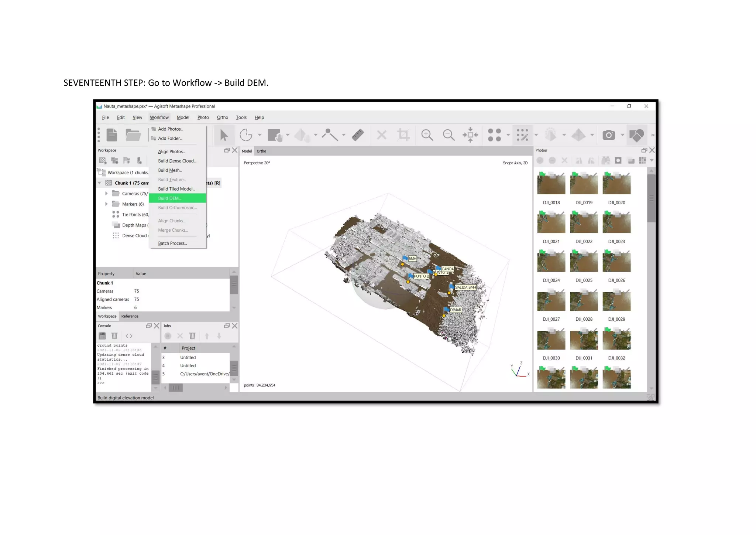The image size is (756, 535).
Task: Click the DJI_0022 photo thumbnail
Action: (x=584, y=223)
